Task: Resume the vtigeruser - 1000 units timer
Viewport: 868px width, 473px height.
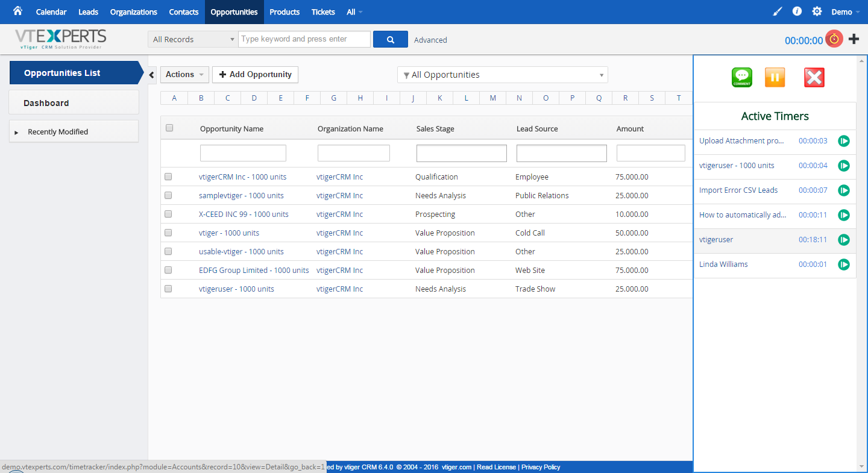Action: [844, 166]
